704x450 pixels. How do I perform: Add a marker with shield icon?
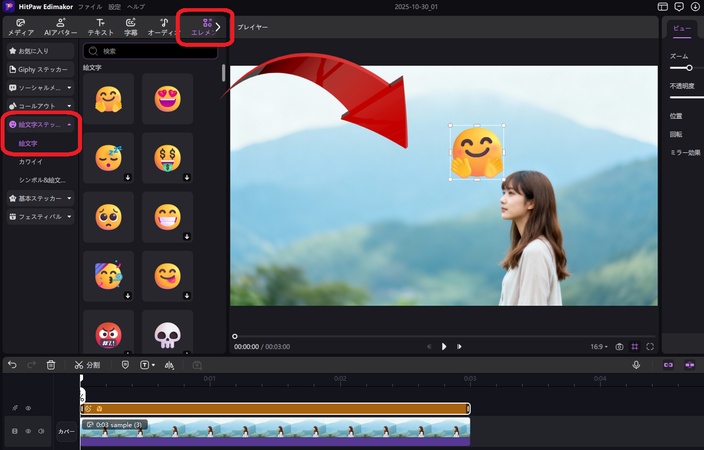[x=125, y=365]
